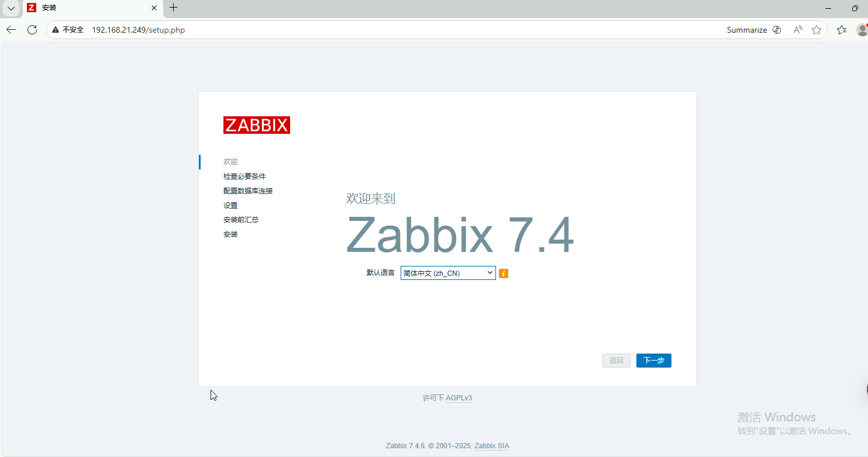Click the 下一步 button
Viewport: 868px width, 457px height.
(653, 361)
